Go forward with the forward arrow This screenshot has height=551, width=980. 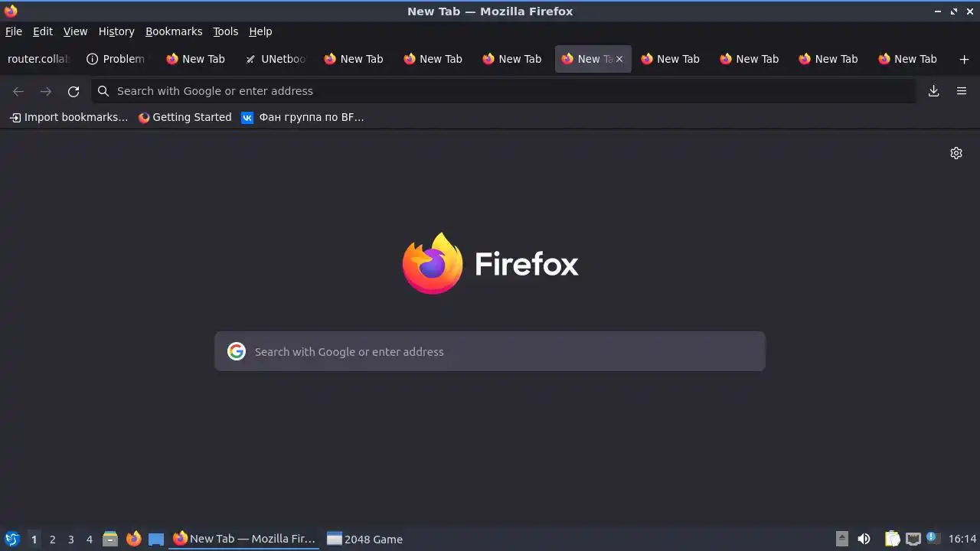[x=46, y=91]
